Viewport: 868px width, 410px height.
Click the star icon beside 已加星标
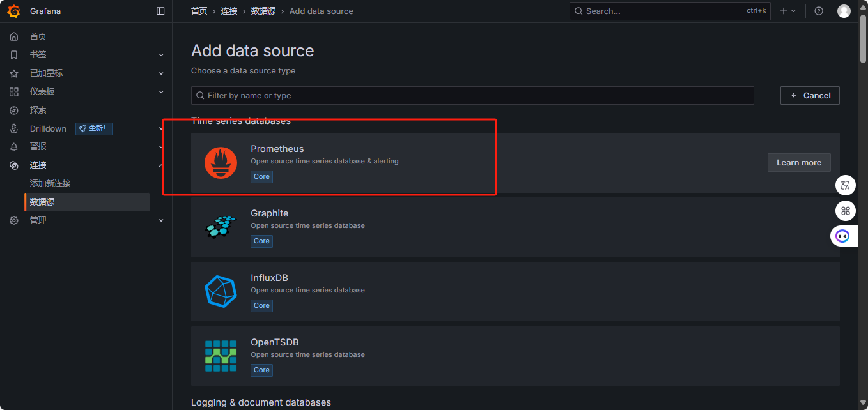tap(14, 73)
